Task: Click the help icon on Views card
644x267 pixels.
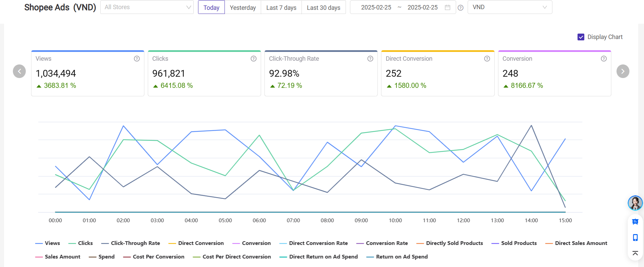Action: pos(137,59)
